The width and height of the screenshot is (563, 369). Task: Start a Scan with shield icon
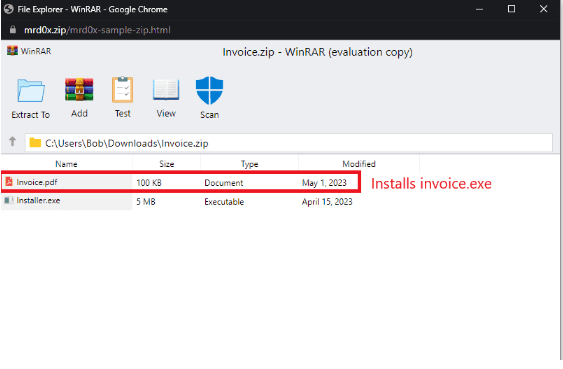(x=209, y=90)
